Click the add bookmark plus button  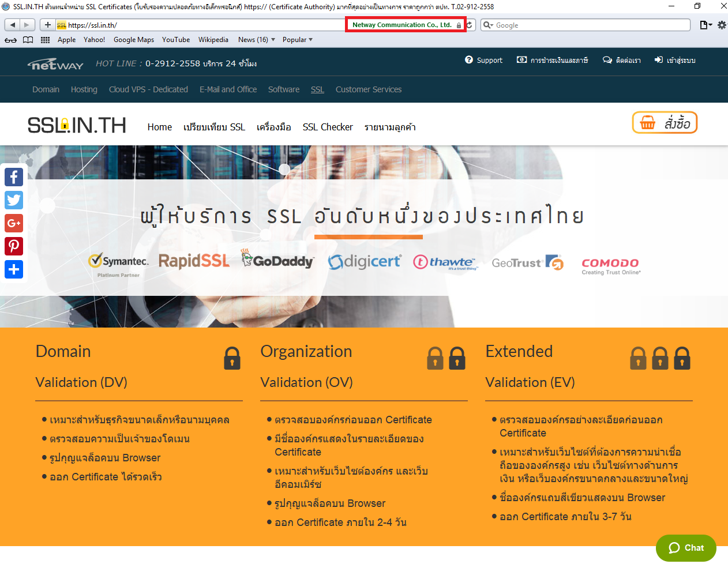(47, 25)
